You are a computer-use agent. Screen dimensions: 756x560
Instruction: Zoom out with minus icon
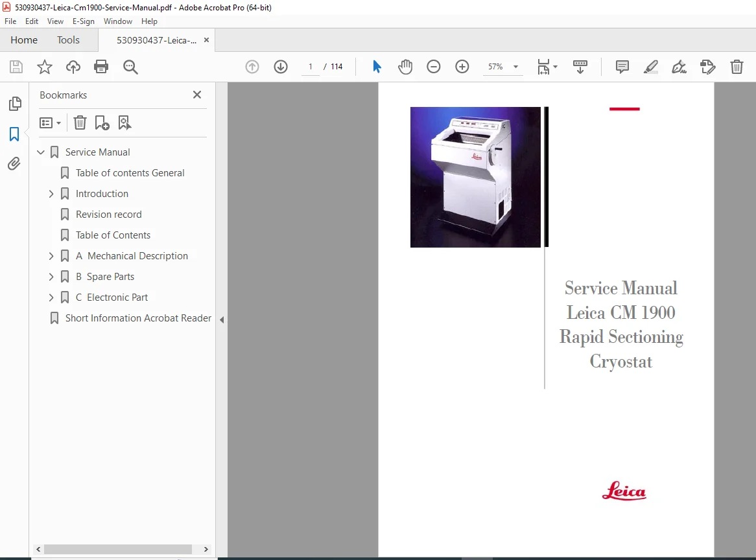click(x=434, y=67)
